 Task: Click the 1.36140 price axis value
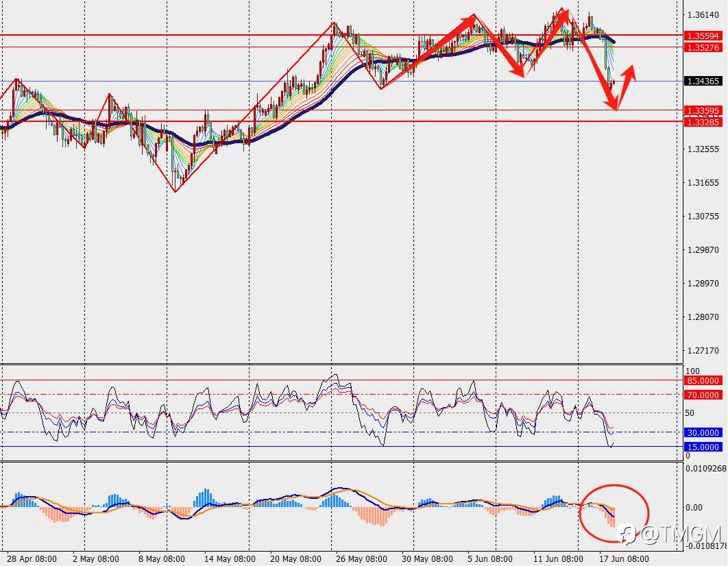(703, 15)
